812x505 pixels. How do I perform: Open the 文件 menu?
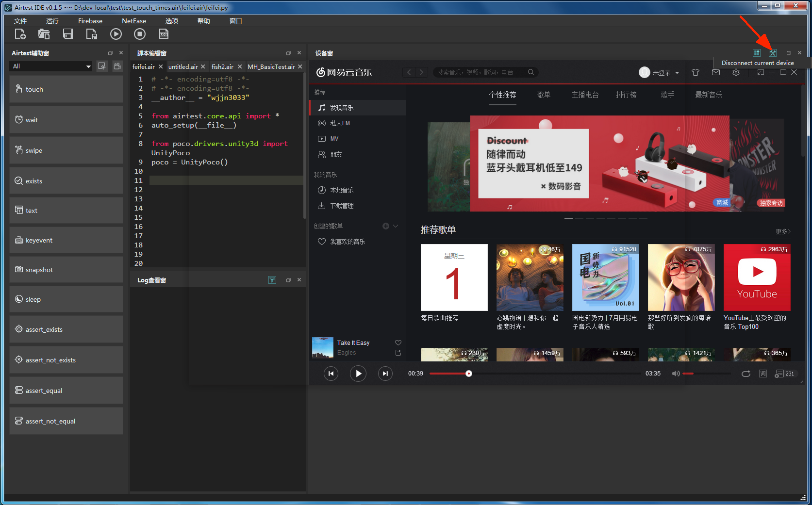tap(20, 21)
